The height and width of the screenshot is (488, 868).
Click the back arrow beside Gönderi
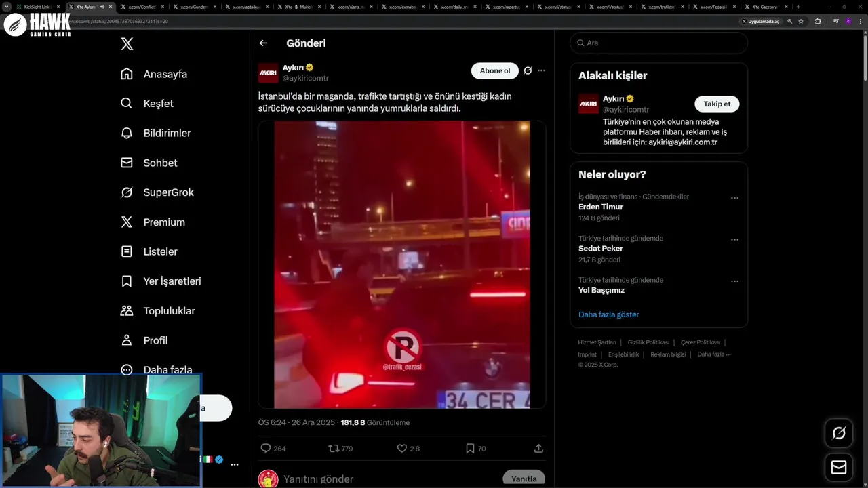click(x=263, y=43)
